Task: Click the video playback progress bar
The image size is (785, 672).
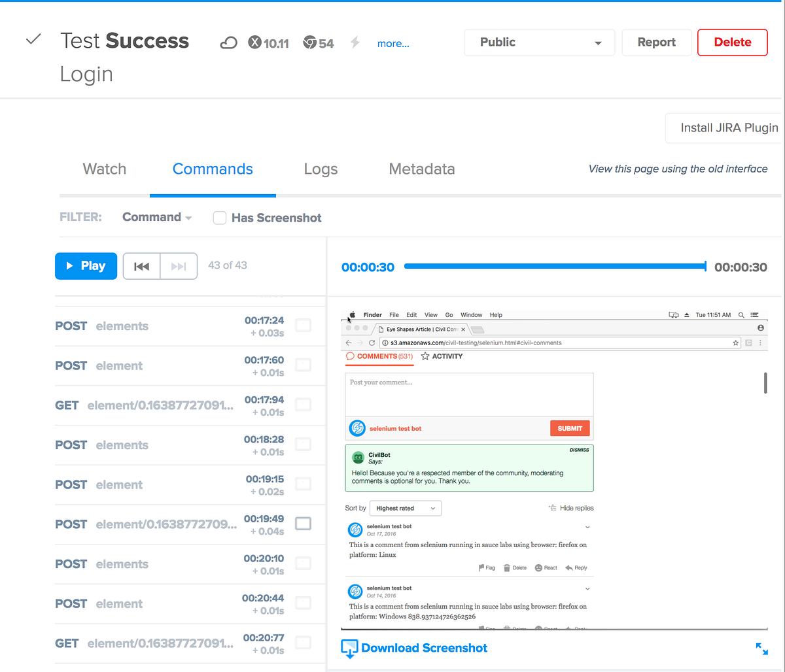Action: coord(555,266)
